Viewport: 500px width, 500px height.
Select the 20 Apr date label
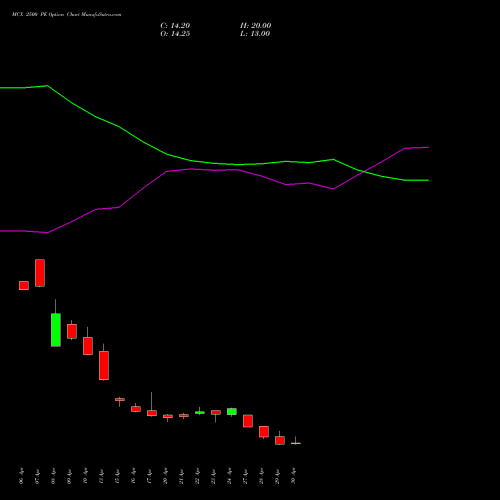(165, 476)
